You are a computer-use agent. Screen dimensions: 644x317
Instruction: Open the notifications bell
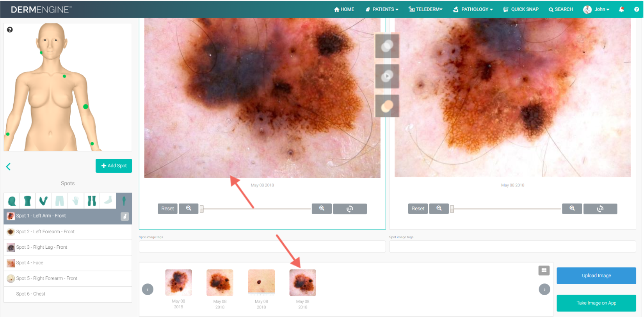click(x=621, y=9)
